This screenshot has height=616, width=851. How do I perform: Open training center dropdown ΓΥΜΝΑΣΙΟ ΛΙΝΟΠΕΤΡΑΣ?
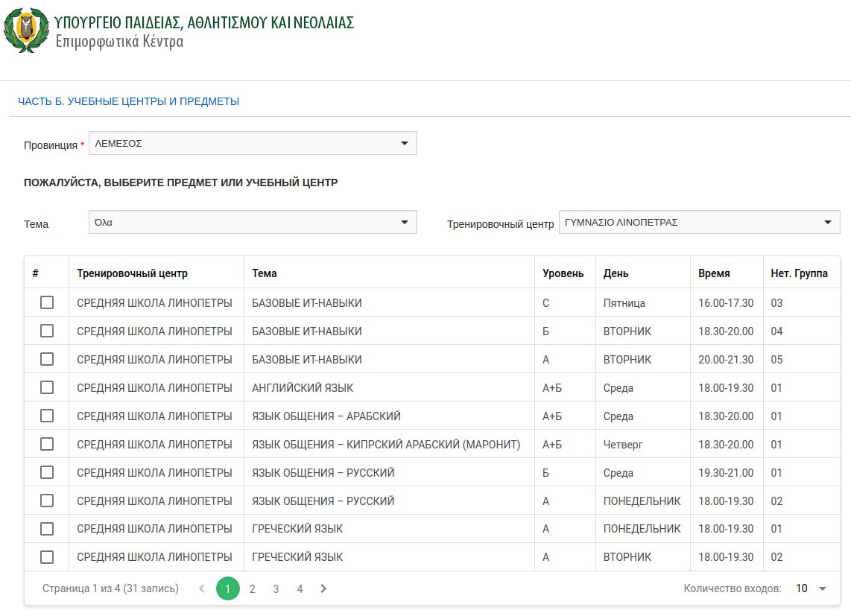tap(699, 222)
